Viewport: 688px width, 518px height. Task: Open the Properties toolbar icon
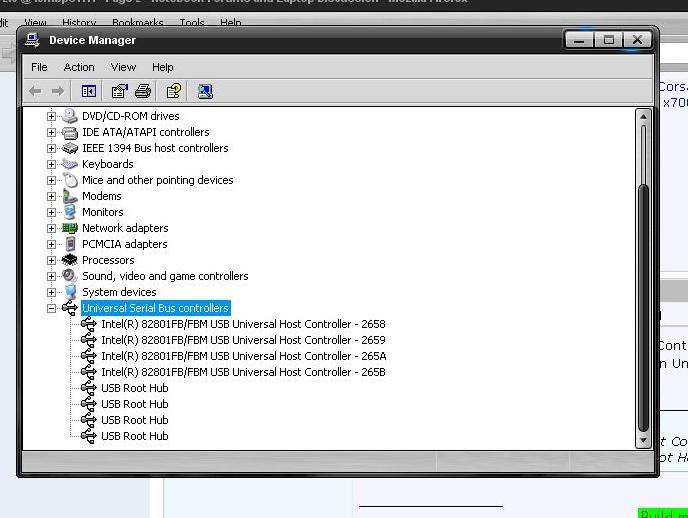pyautogui.click(x=119, y=91)
